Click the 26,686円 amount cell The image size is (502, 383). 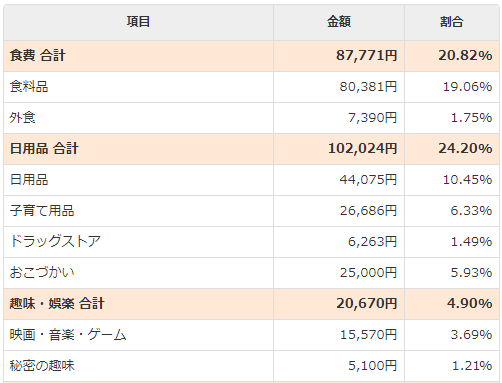tap(339, 211)
